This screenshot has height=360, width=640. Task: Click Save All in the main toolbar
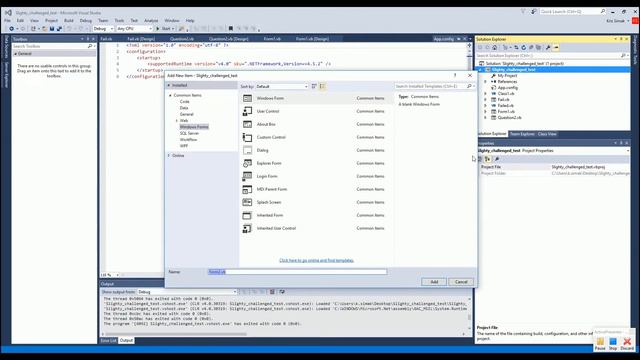(59, 29)
